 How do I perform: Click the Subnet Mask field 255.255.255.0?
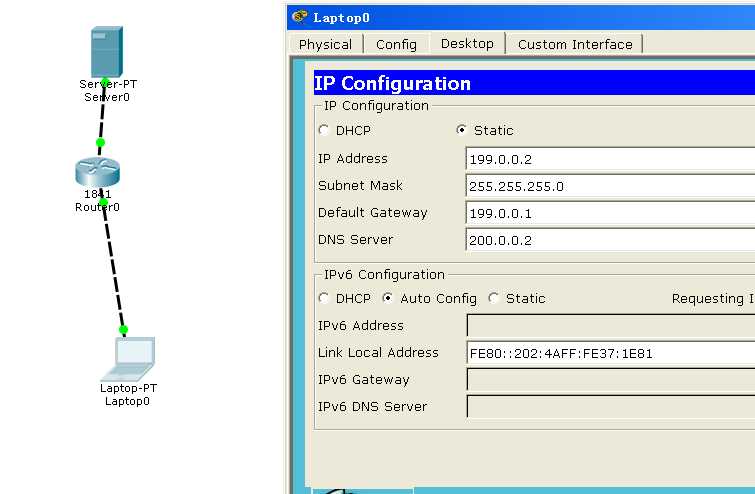pyautogui.click(x=610, y=186)
